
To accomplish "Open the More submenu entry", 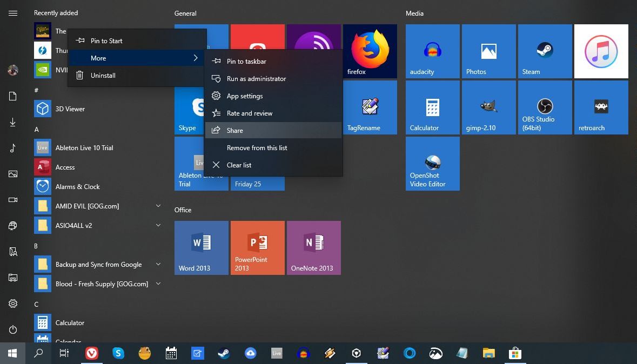I will coord(137,58).
